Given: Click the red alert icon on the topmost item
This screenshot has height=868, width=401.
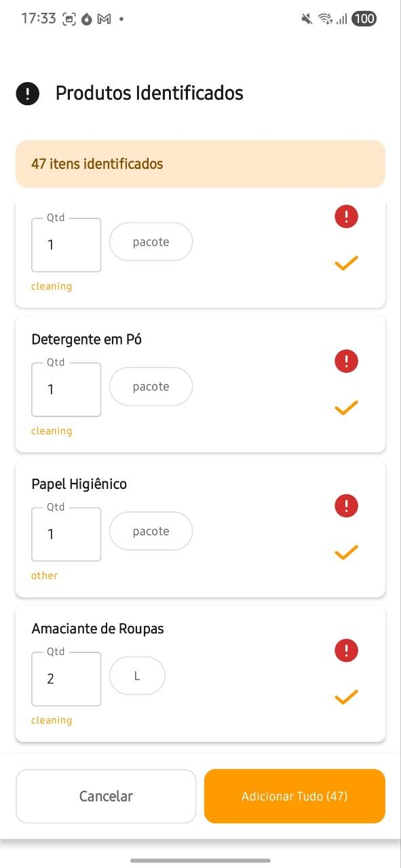Looking at the screenshot, I should coord(346,216).
